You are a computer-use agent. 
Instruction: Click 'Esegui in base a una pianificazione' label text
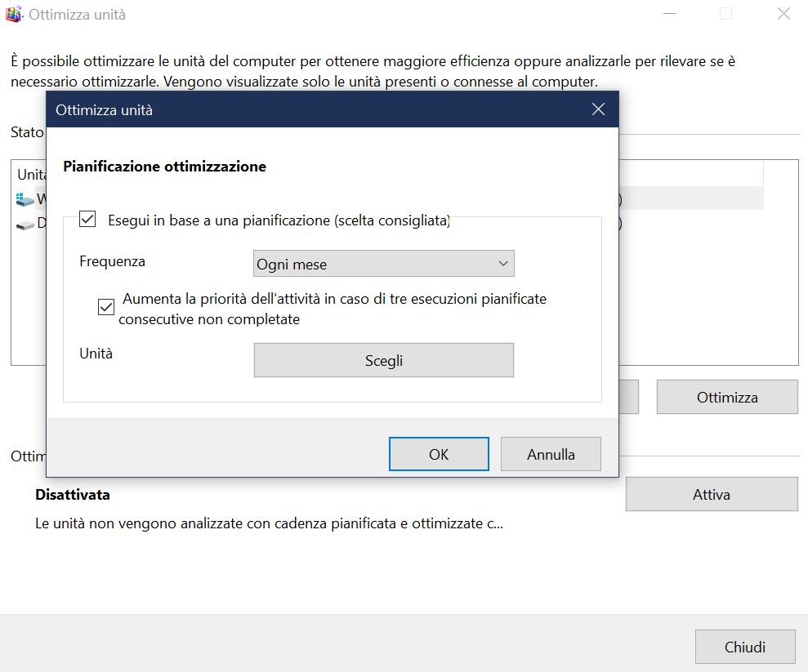pyautogui.click(x=279, y=220)
